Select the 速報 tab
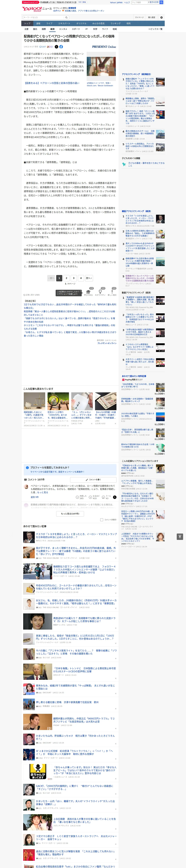The height and width of the screenshot is (868, 186). tap(38, 24)
